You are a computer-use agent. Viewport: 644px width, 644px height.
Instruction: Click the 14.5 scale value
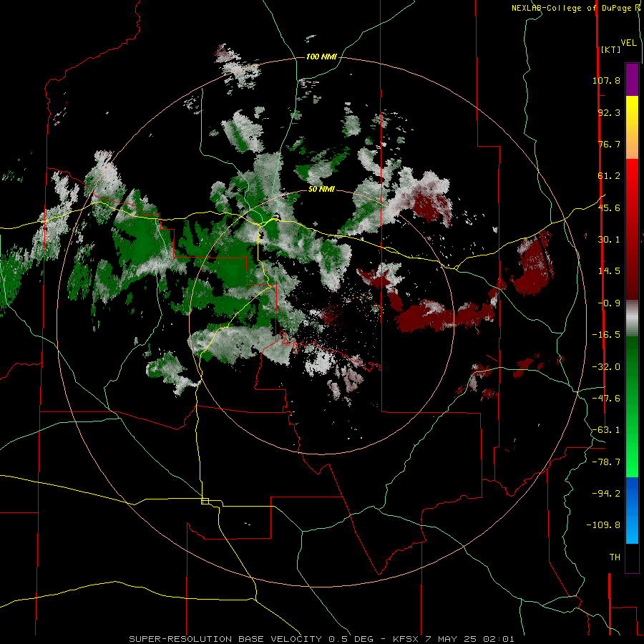click(609, 271)
